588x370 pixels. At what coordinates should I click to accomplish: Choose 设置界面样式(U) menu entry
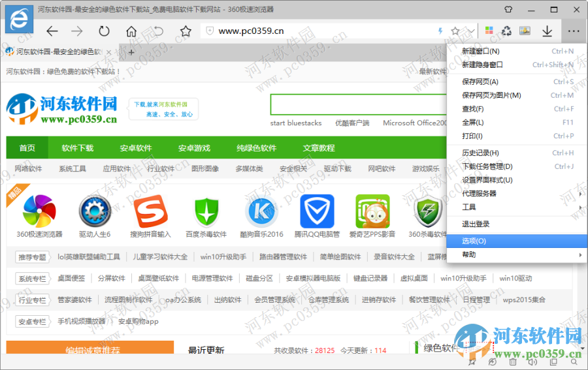click(517, 180)
